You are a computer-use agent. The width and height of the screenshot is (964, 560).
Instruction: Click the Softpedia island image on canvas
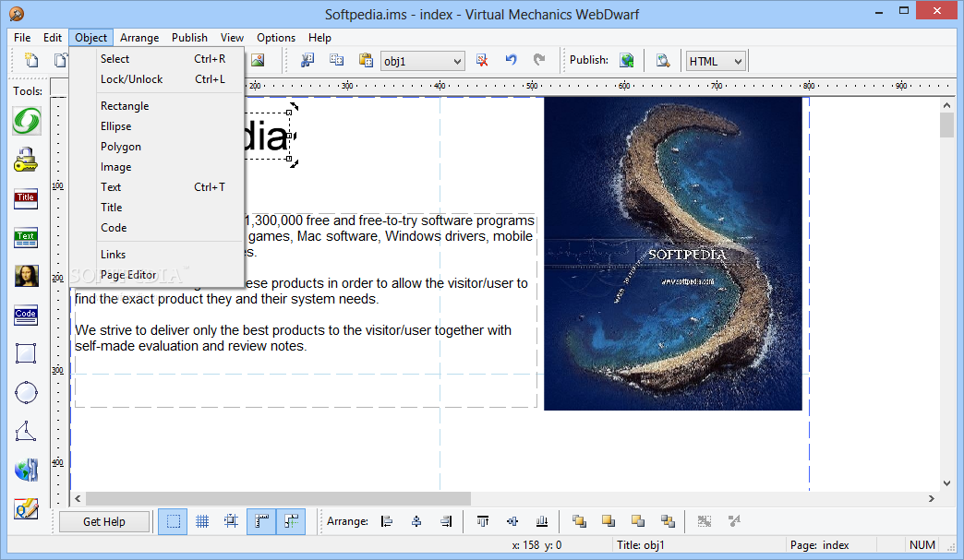(673, 255)
